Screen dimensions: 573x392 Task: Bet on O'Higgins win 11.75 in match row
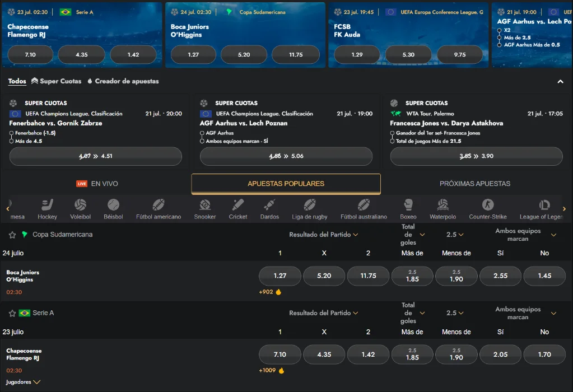368,276
